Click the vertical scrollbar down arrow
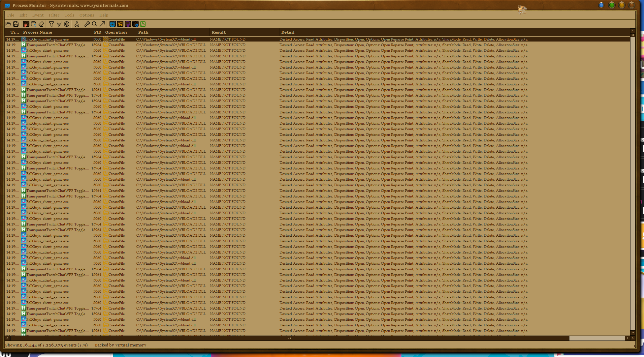Viewport: 644px width, 357px height. [x=632, y=333]
